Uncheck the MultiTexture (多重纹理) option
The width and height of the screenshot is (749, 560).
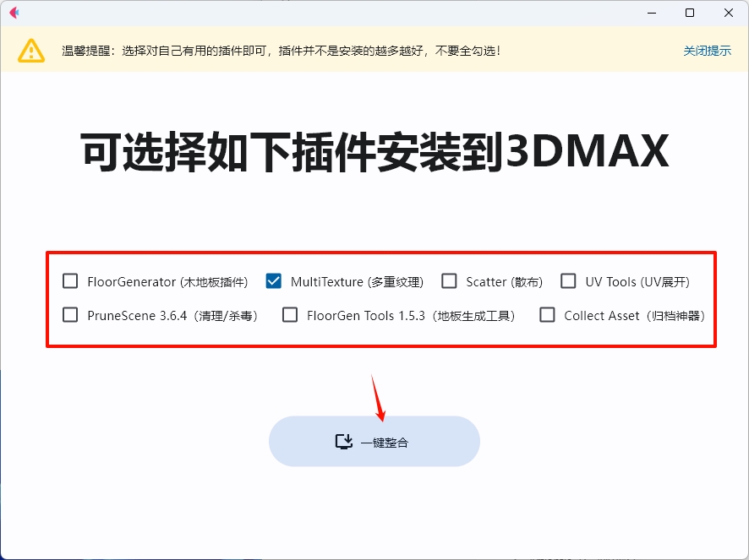point(273,280)
